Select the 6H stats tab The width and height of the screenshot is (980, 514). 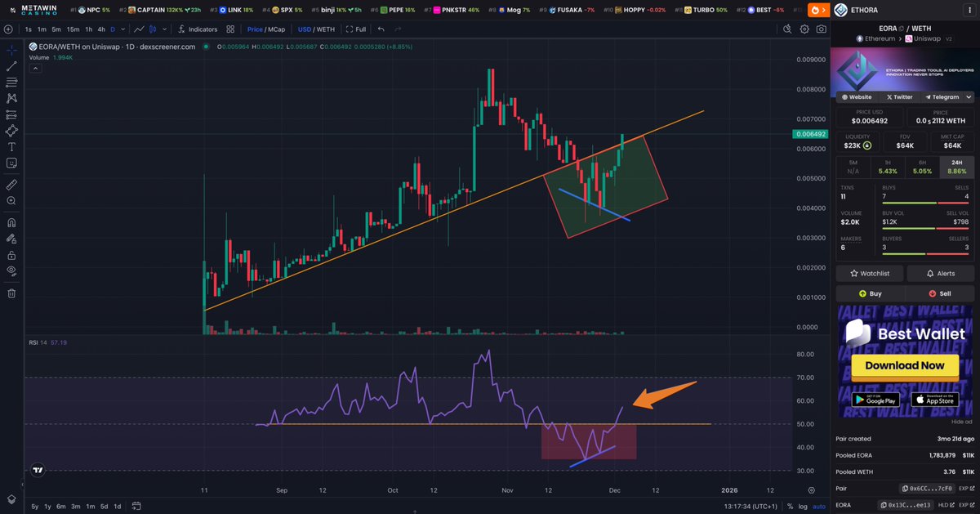pyautogui.click(x=922, y=167)
